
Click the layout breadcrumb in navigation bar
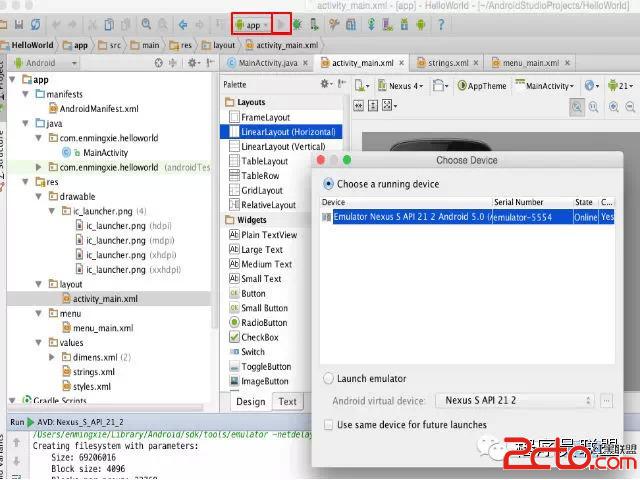click(x=219, y=45)
